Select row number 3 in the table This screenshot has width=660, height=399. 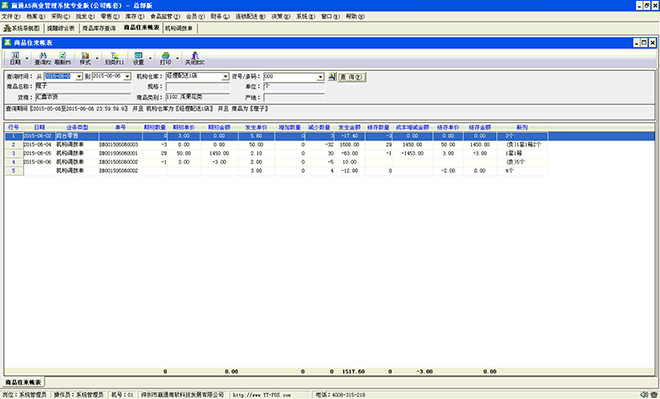tap(13, 154)
